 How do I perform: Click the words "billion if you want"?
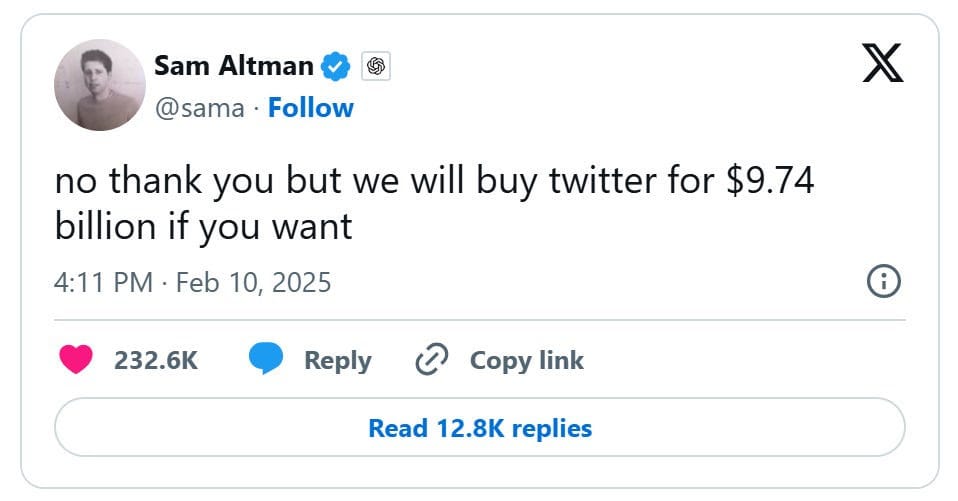click(203, 227)
